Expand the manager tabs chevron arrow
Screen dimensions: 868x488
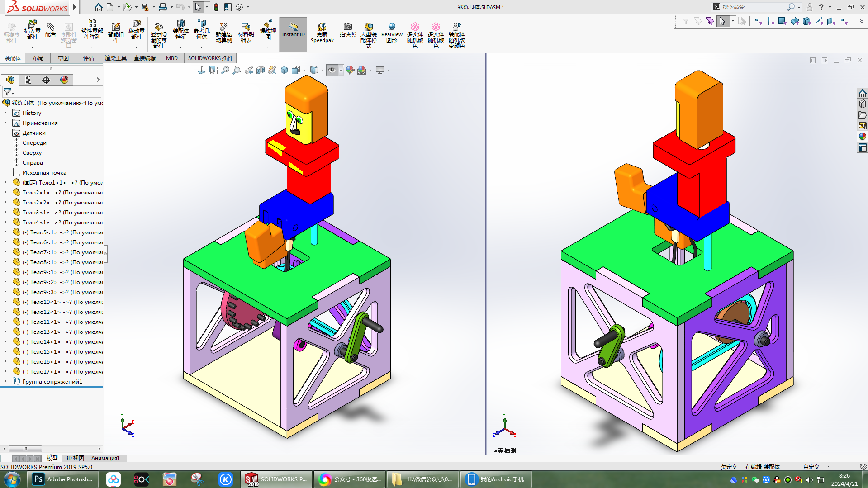click(98, 80)
